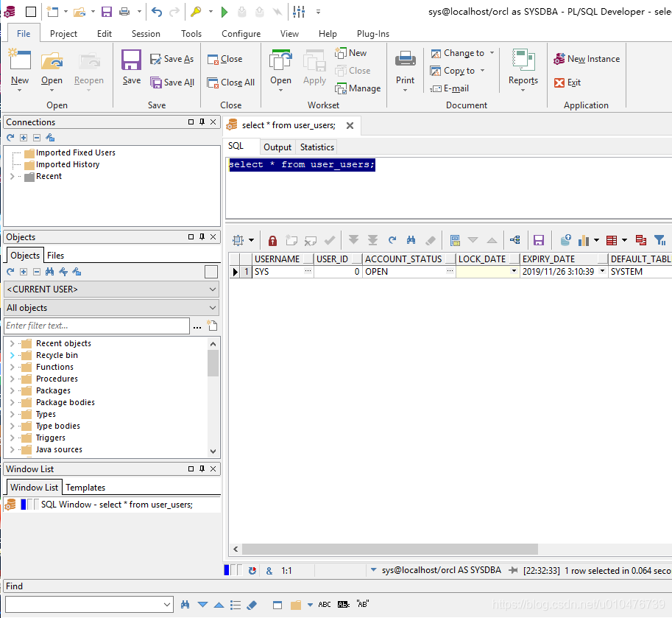
Task: Click the E-mail button
Action: tap(450, 88)
